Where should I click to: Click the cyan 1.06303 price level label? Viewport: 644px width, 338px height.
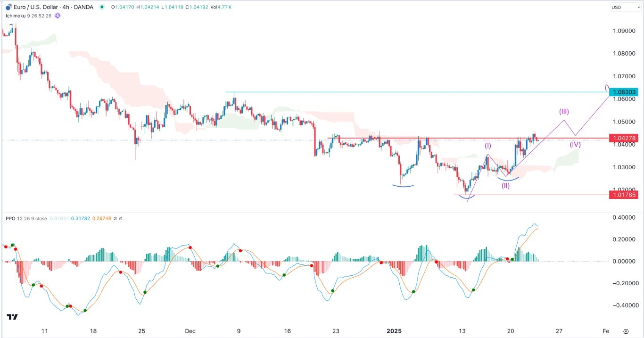pos(625,92)
